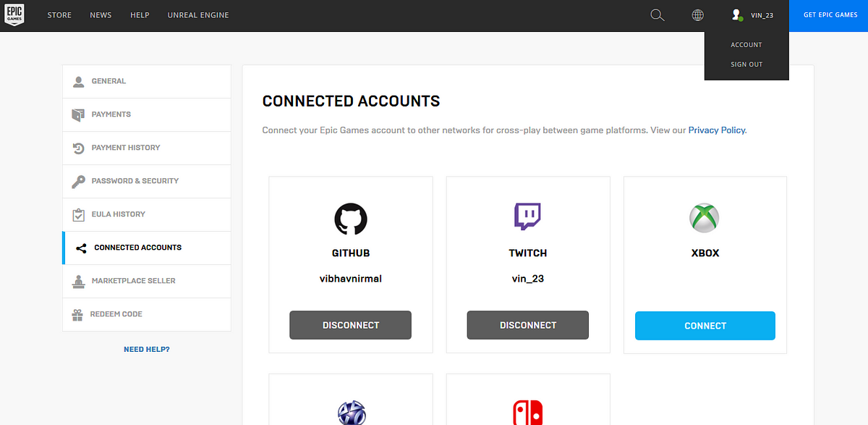This screenshot has height=425, width=868.
Task: Click the Get Epic Games button
Action: point(830,15)
